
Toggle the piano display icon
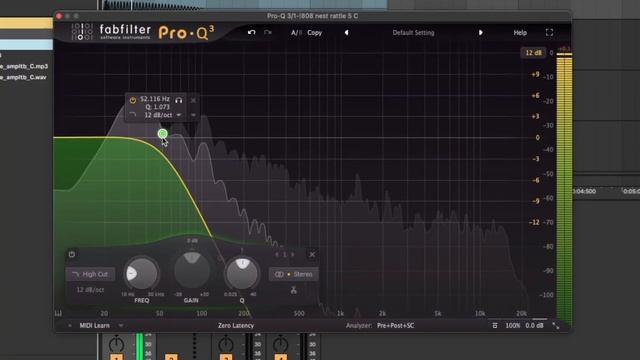pyautogui.click(x=58, y=313)
